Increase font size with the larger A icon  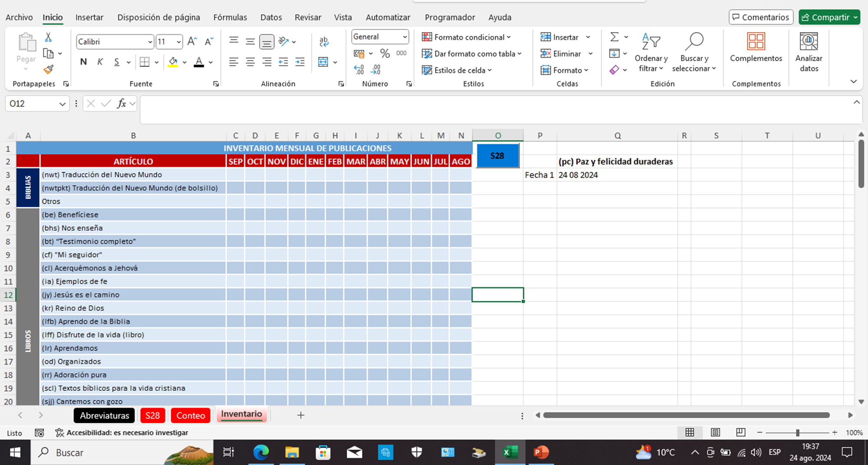[192, 42]
